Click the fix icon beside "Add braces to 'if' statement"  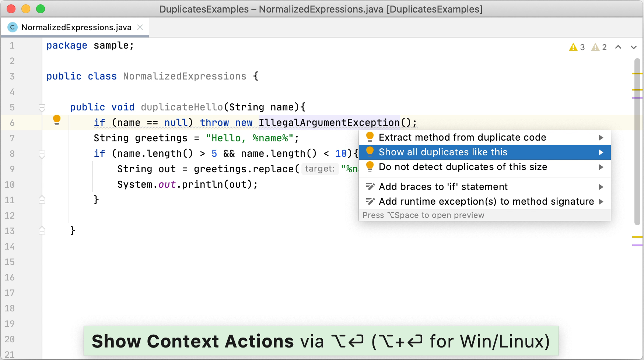pyautogui.click(x=370, y=186)
